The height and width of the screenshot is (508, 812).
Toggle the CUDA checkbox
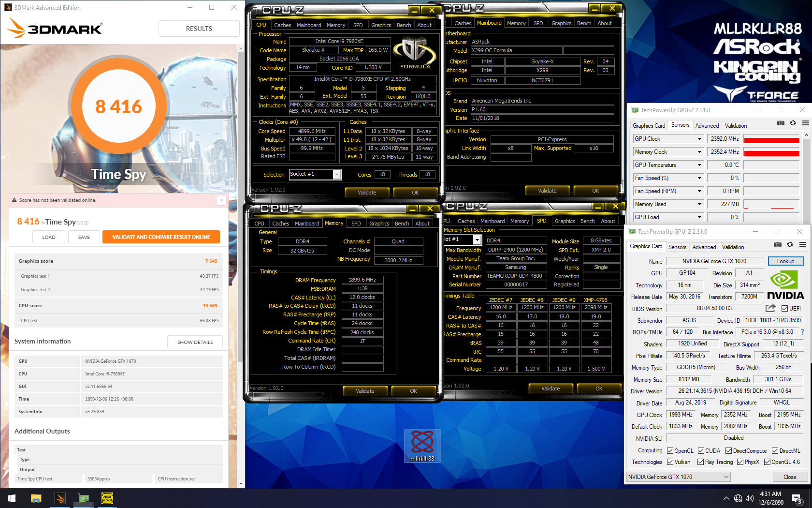pyautogui.click(x=701, y=451)
